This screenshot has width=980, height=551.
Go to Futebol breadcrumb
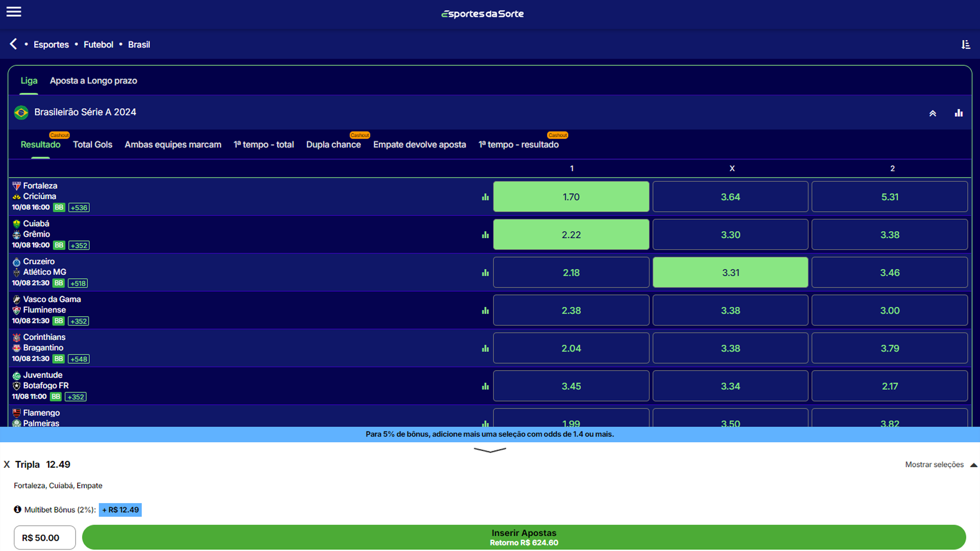click(99, 44)
